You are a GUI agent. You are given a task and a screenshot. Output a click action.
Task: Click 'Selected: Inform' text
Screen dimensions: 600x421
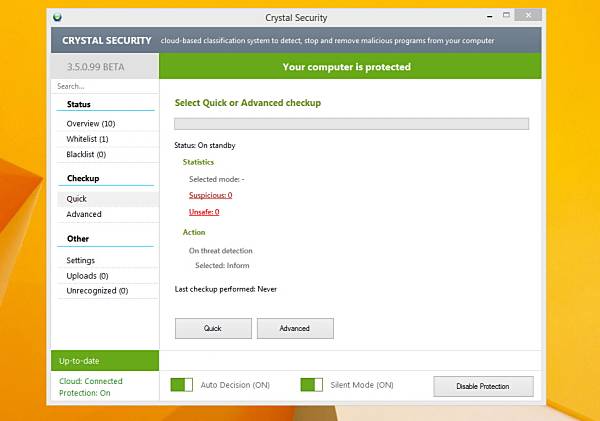(x=222, y=265)
